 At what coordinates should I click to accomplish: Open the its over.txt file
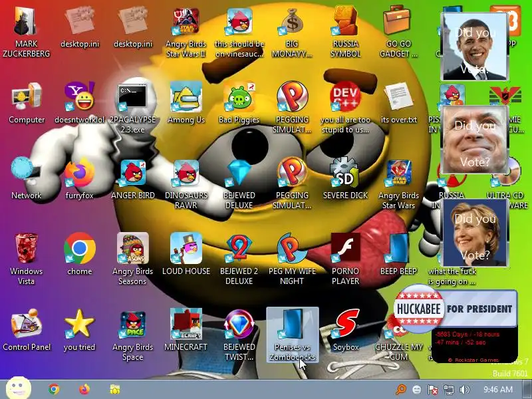point(398,103)
